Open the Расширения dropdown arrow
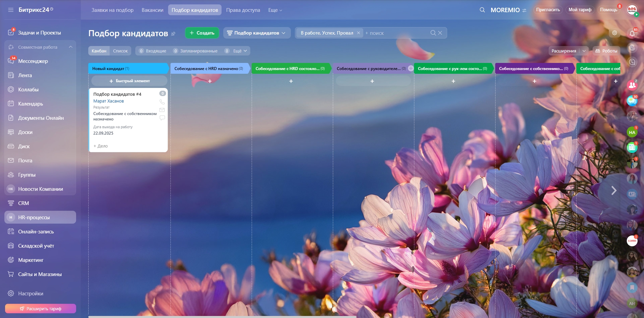Screen dimensions: 644x318 coord(584,51)
